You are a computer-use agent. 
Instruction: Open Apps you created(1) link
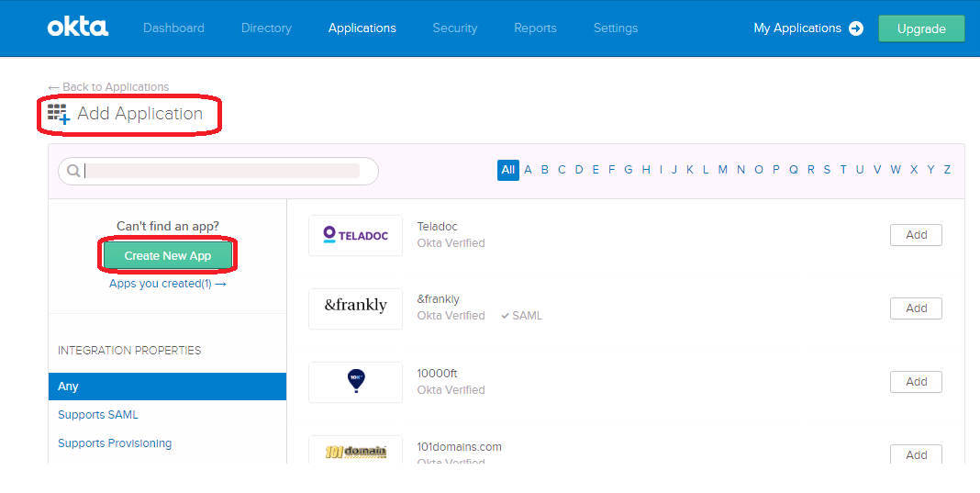(x=168, y=284)
